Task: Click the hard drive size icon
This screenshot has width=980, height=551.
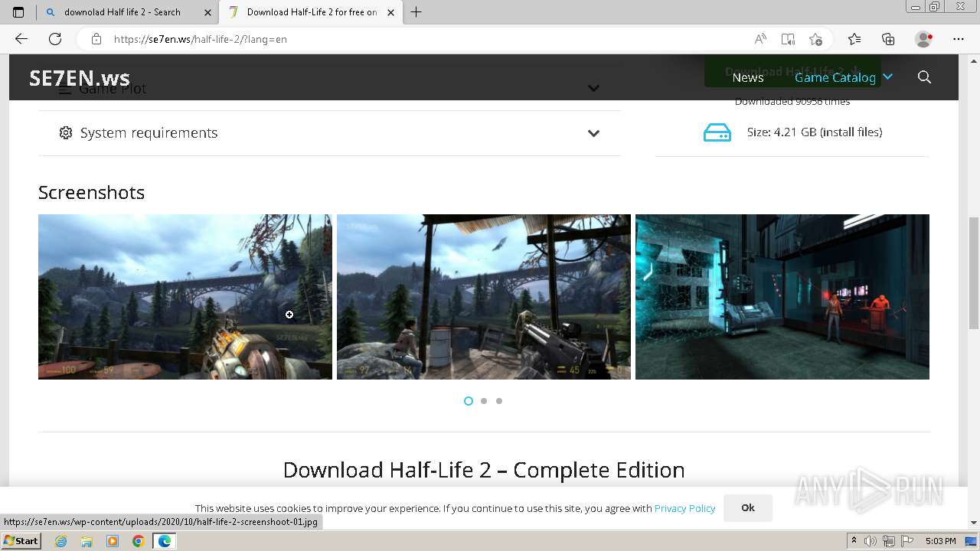Action: (x=717, y=132)
